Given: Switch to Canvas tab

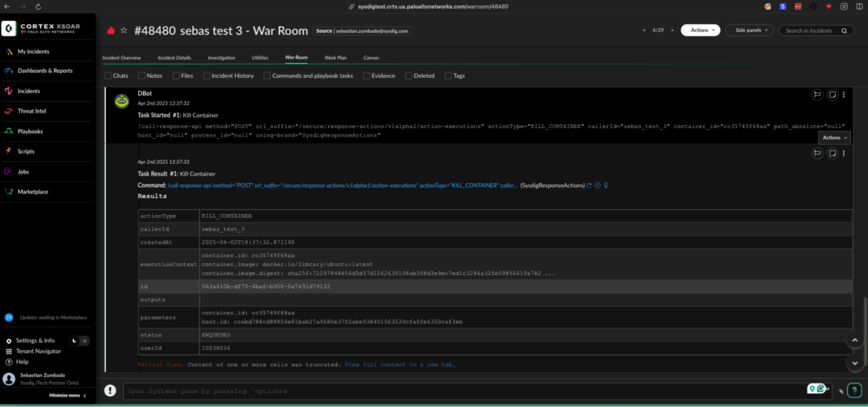Looking at the screenshot, I should coord(371,58).
